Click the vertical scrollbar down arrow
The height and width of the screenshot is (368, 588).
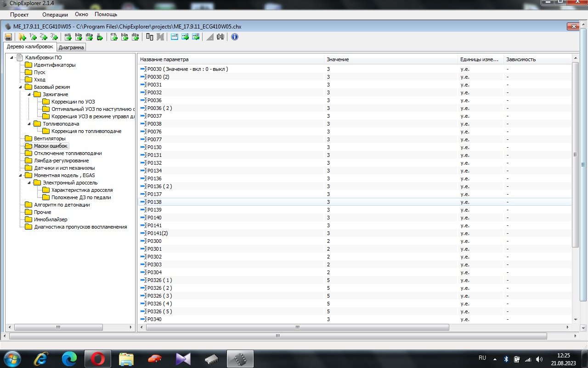point(575,319)
